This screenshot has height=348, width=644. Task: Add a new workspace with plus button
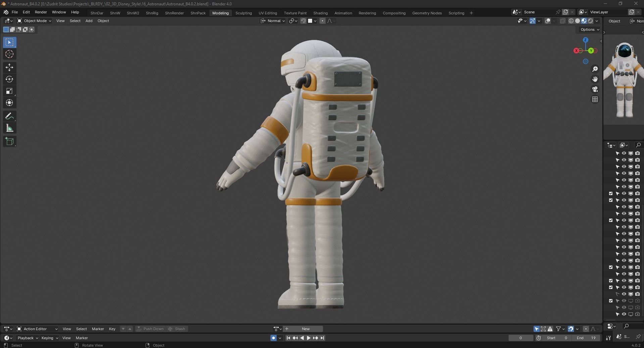tap(471, 13)
